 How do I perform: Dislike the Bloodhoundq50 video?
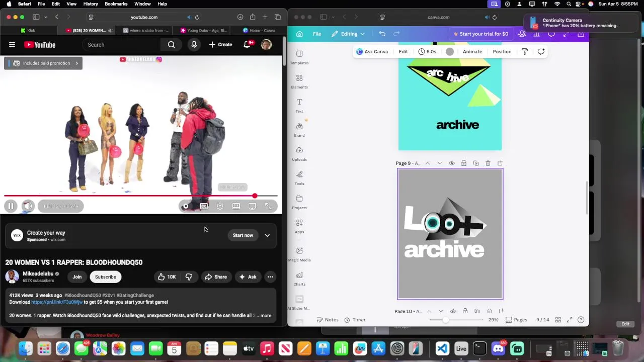[189, 277]
